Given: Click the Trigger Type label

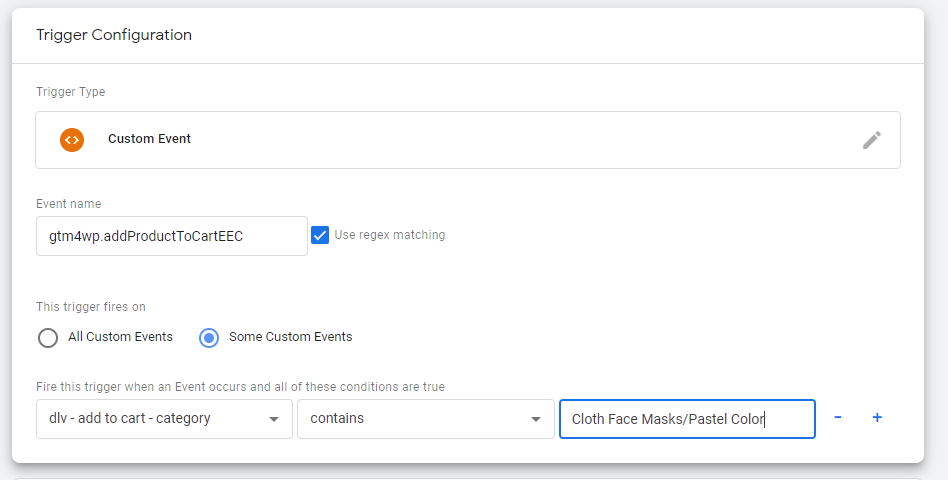Looking at the screenshot, I should click(x=71, y=92).
